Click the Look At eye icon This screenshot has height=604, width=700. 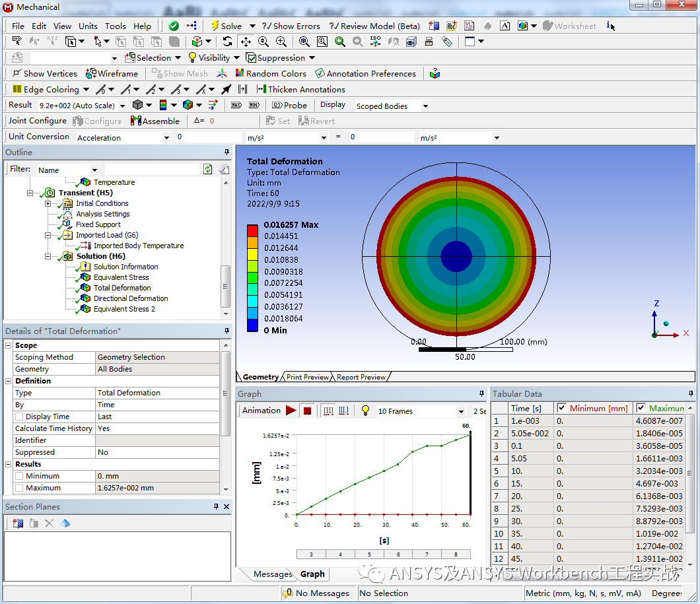click(411, 42)
